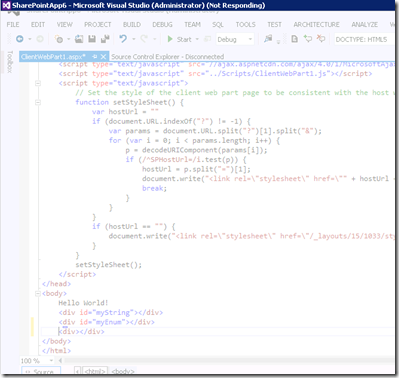
Task: Open the TEST menu
Action: 274,24
